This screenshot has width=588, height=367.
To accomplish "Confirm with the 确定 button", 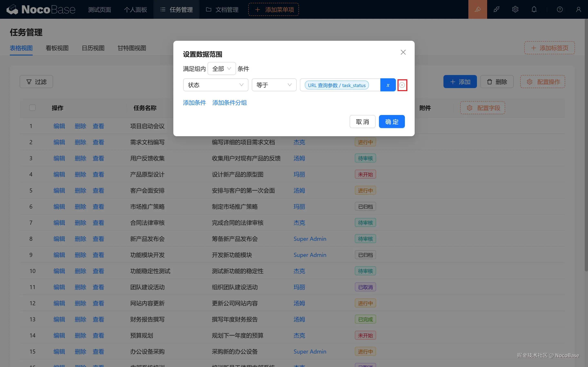I will [391, 122].
